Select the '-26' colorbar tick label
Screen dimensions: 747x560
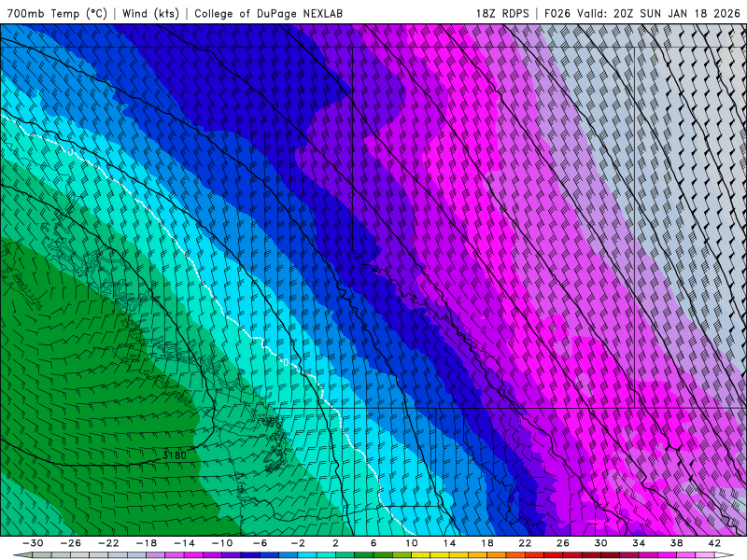(x=71, y=543)
